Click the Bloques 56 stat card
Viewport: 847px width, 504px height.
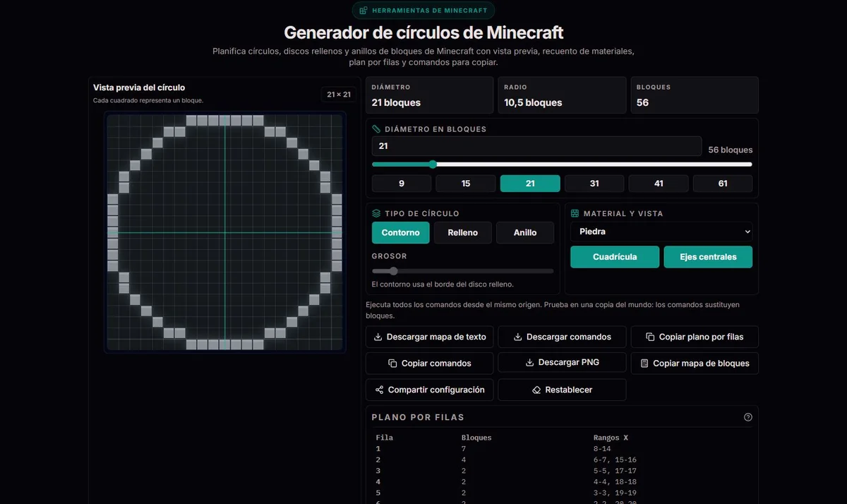[695, 95]
